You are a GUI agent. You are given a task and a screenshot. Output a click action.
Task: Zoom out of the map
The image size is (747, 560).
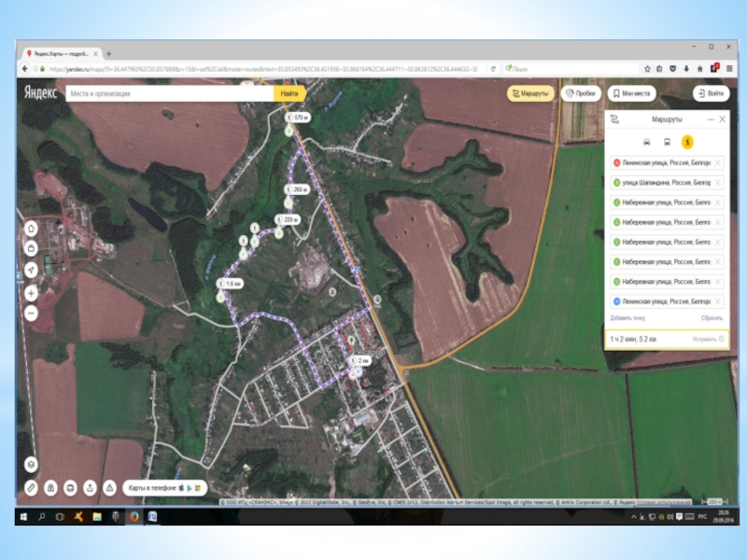pos(31,314)
